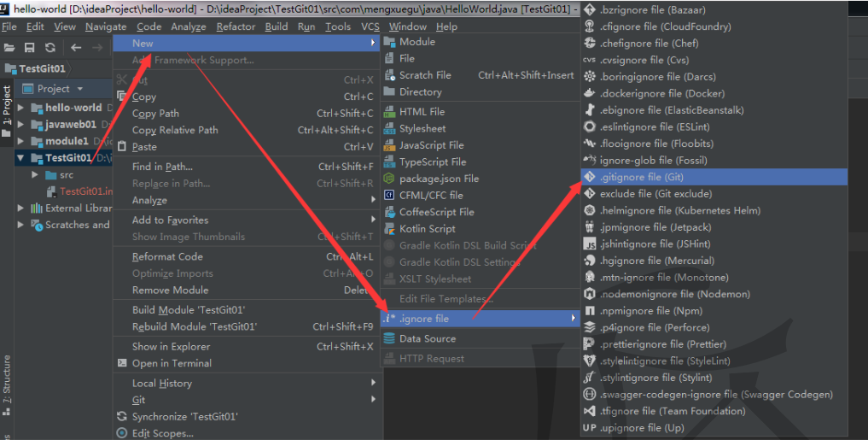Open the Tools menu

pyautogui.click(x=338, y=26)
